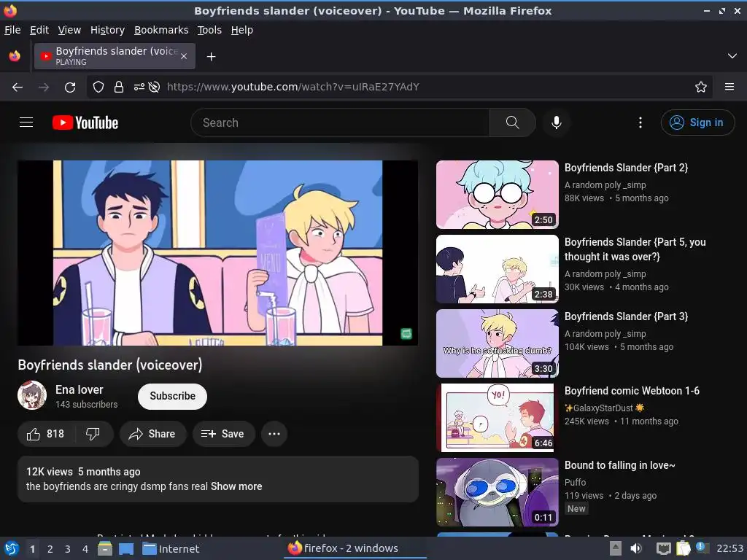Viewport: 747px width, 560px height.
Task: Open YouTube settings three-dot menu
Action: point(640,122)
